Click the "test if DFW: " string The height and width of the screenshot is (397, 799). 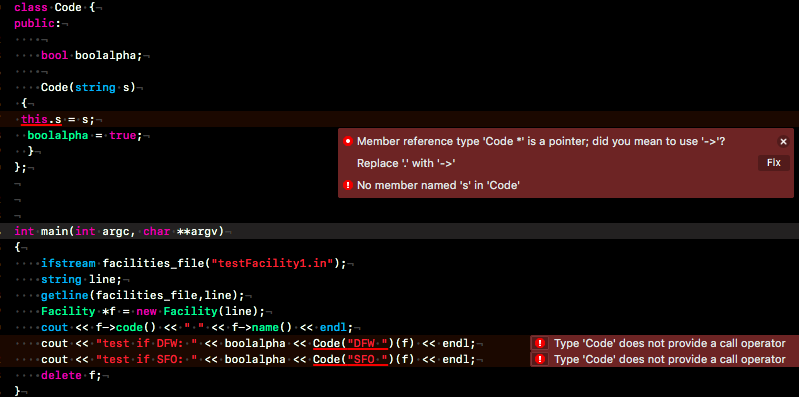(x=147, y=343)
